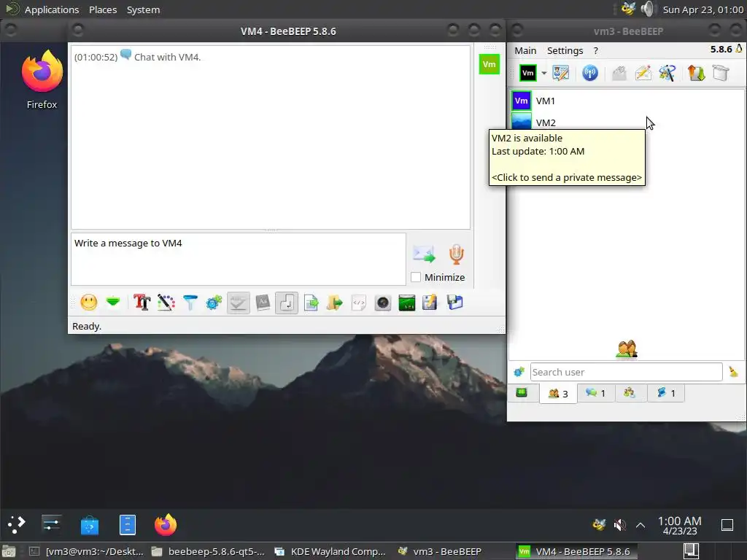Open the Places menu in top panel
This screenshot has width=747, height=560.
pos(102,9)
